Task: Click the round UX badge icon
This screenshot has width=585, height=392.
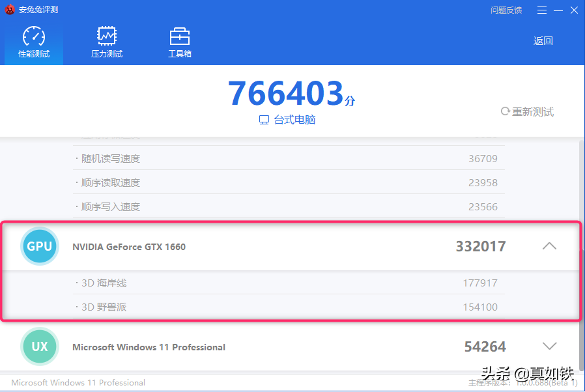Action: pyautogui.click(x=40, y=346)
